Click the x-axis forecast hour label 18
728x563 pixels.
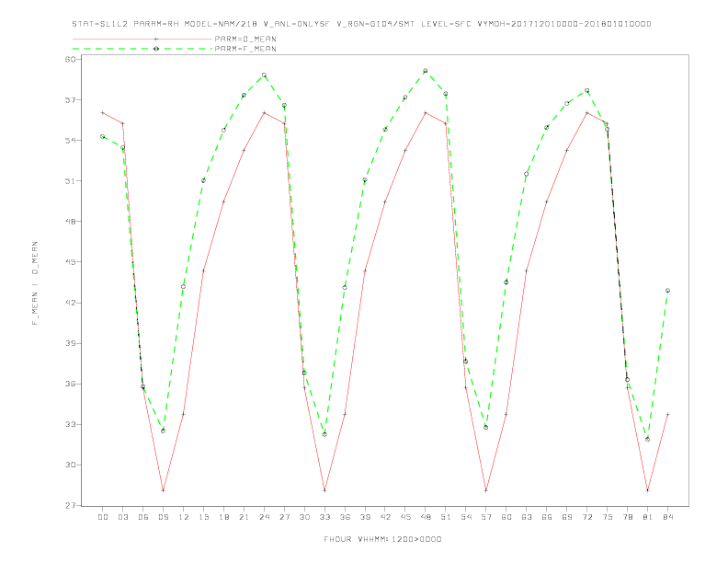[x=223, y=517]
